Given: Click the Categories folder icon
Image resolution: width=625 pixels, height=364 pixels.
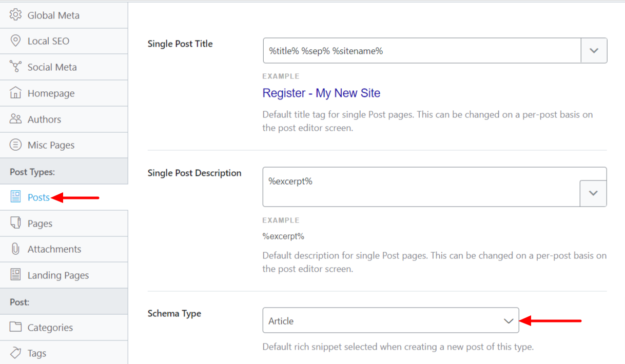Looking at the screenshot, I should tap(16, 327).
